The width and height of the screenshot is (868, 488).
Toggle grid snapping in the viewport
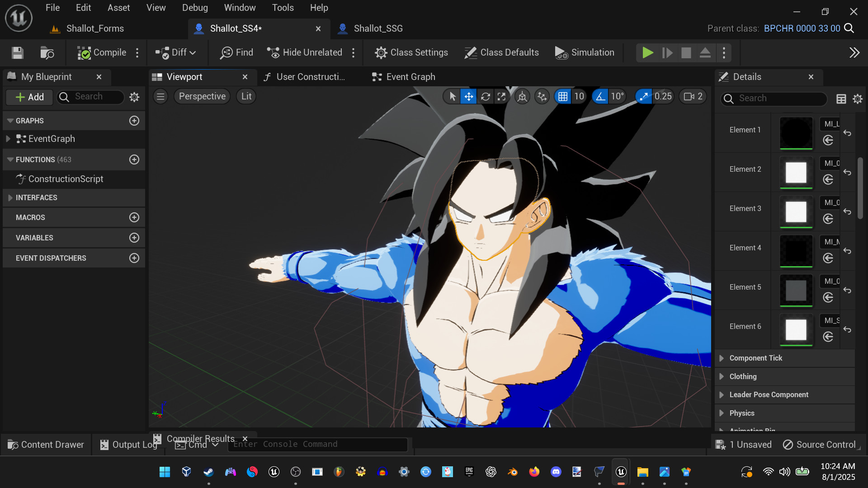pos(562,96)
